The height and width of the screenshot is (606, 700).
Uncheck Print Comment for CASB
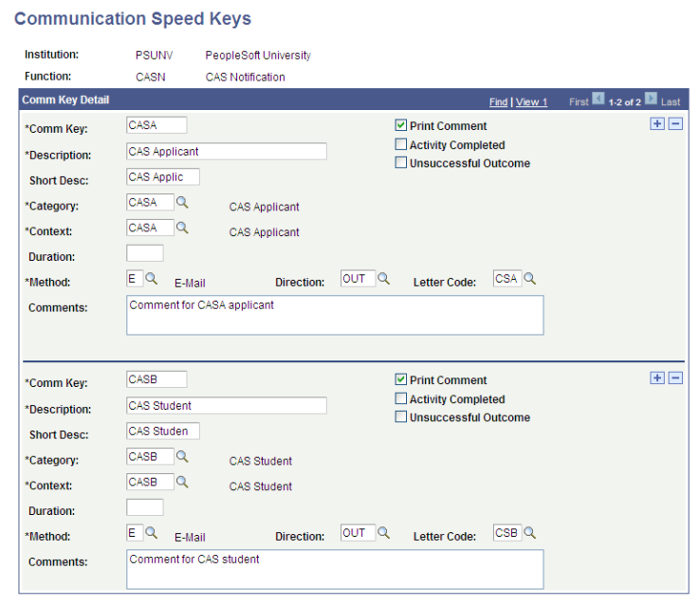[401, 379]
